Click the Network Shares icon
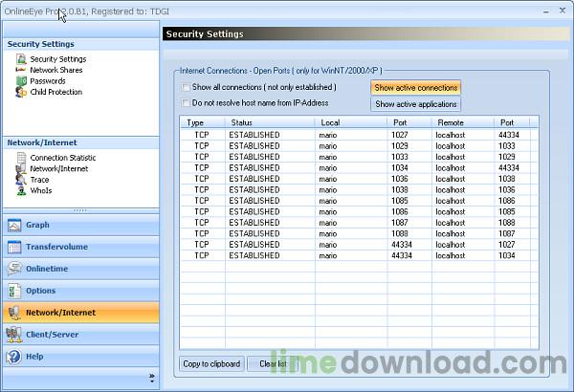The width and height of the screenshot is (574, 392). tap(21, 70)
